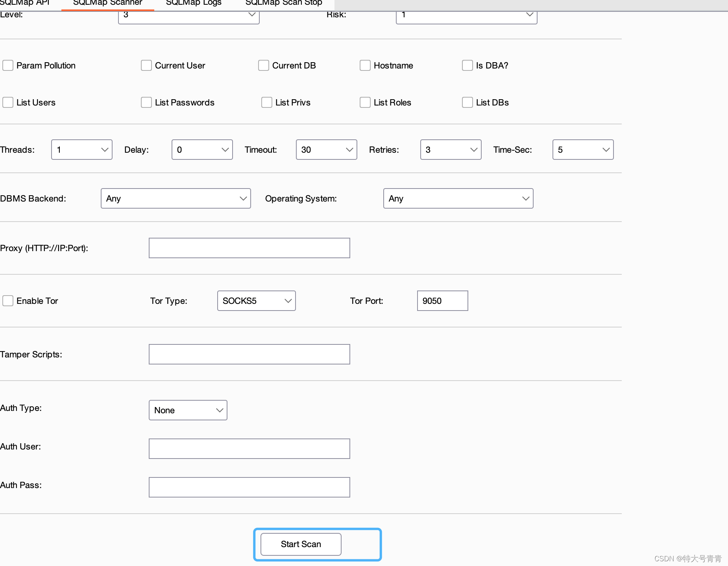Start the scan with Start Scan button

point(301,544)
